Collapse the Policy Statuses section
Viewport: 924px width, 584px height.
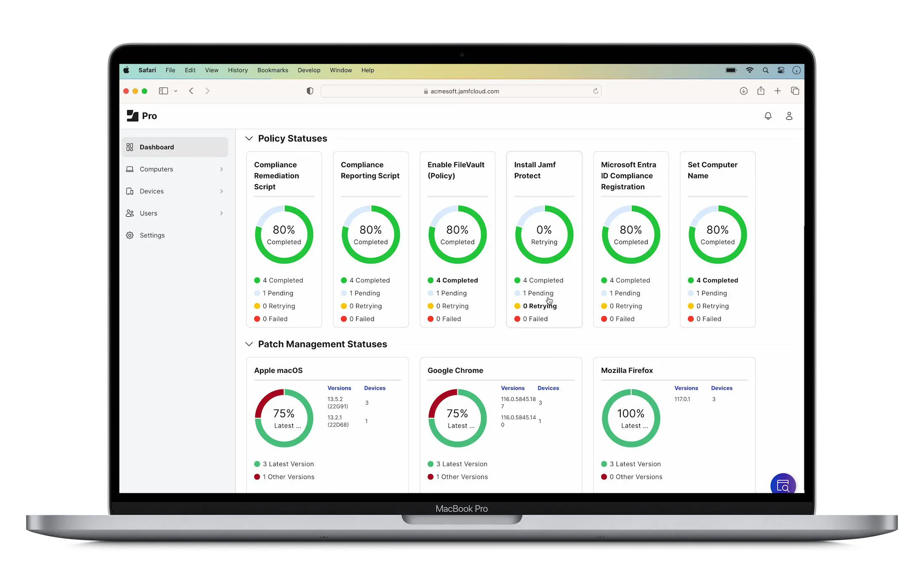pos(249,138)
